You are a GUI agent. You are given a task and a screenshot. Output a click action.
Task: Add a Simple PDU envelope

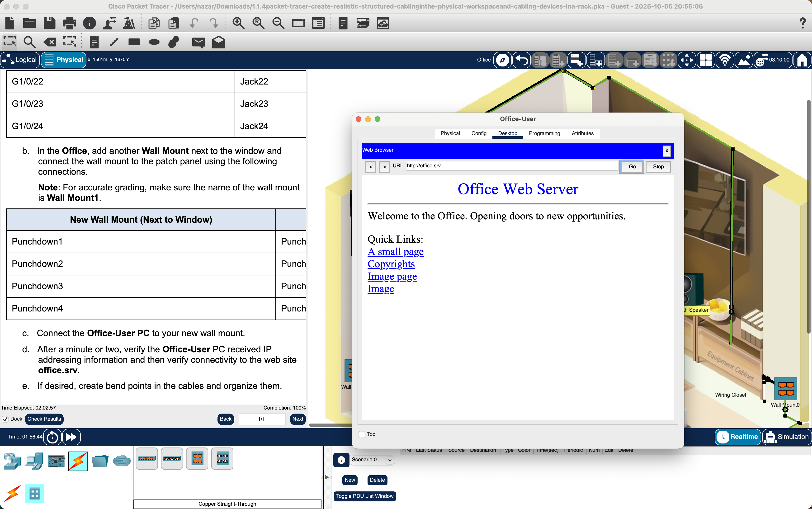click(x=199, y=42)
